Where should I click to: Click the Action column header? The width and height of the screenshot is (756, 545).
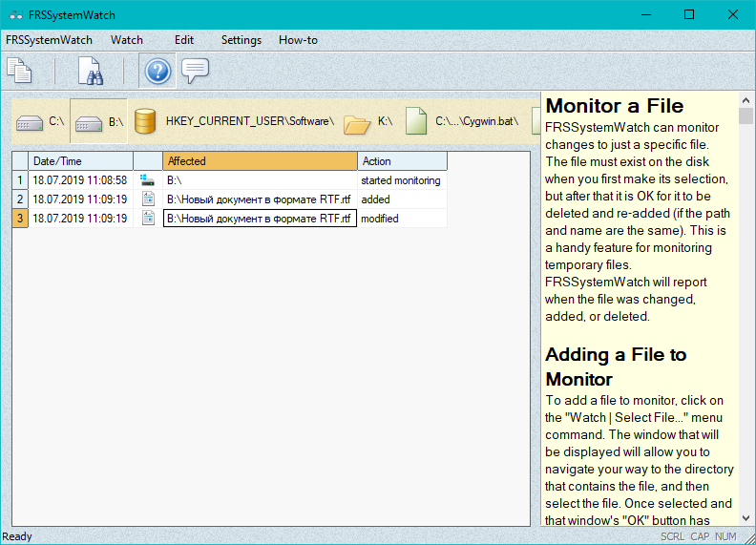(402, 161)
